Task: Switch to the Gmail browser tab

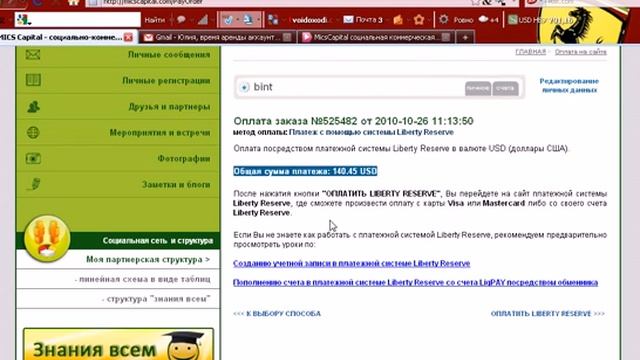Action: [217, 37]
